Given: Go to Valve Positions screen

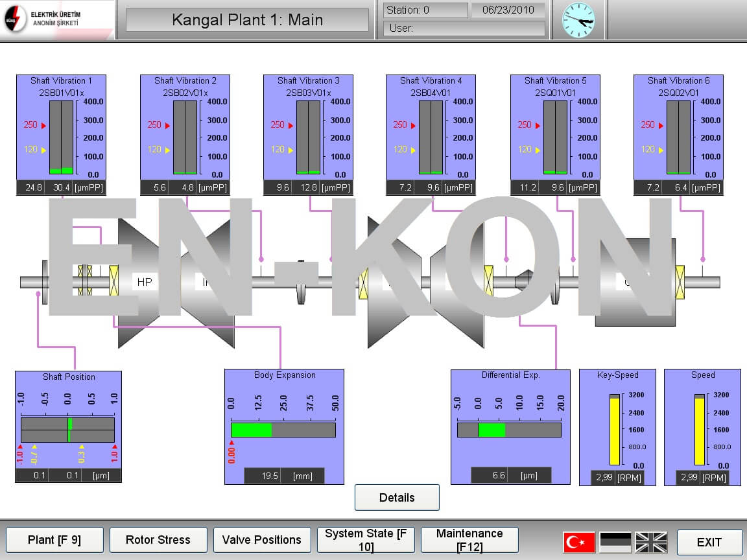Looking at the screenshot, I should pos(261,540).
